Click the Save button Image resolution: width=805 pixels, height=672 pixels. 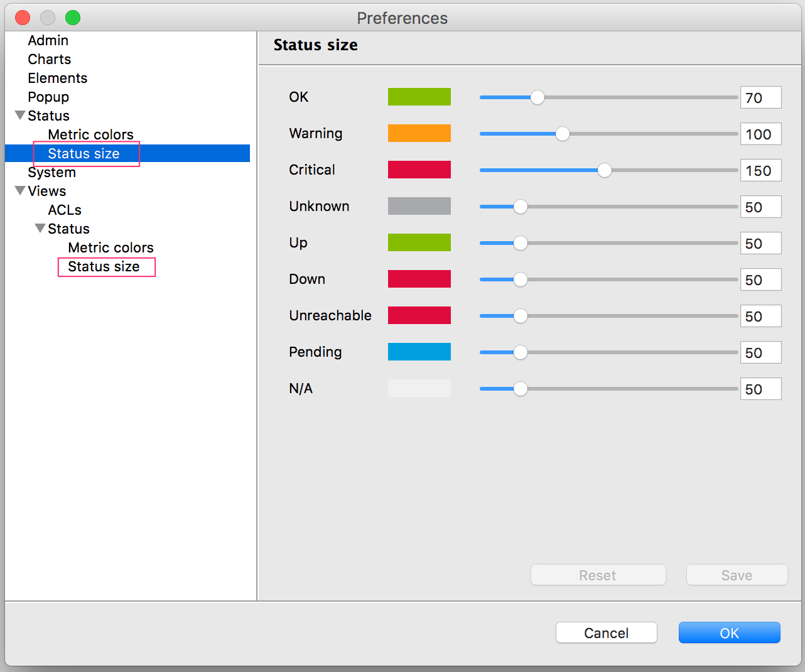click(736, 575)
